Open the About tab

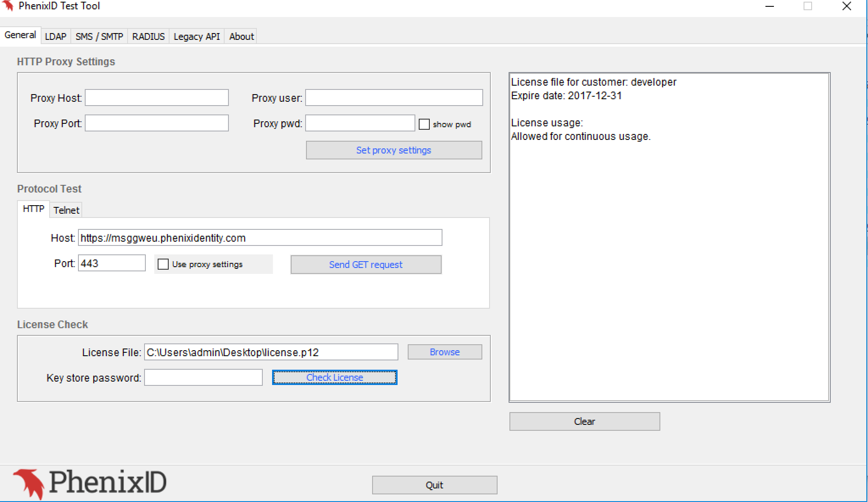[x=242, y=36]
